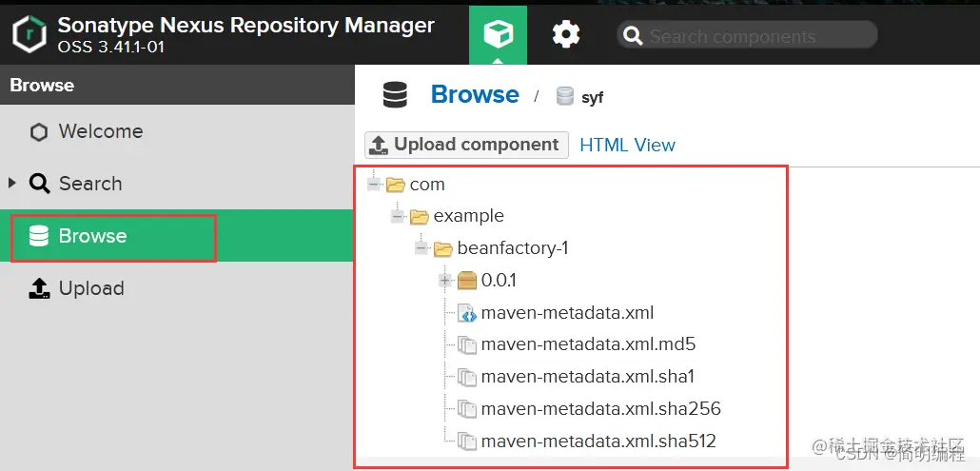Select the example tree item
The image size is (980, 471).
point(469,215)
